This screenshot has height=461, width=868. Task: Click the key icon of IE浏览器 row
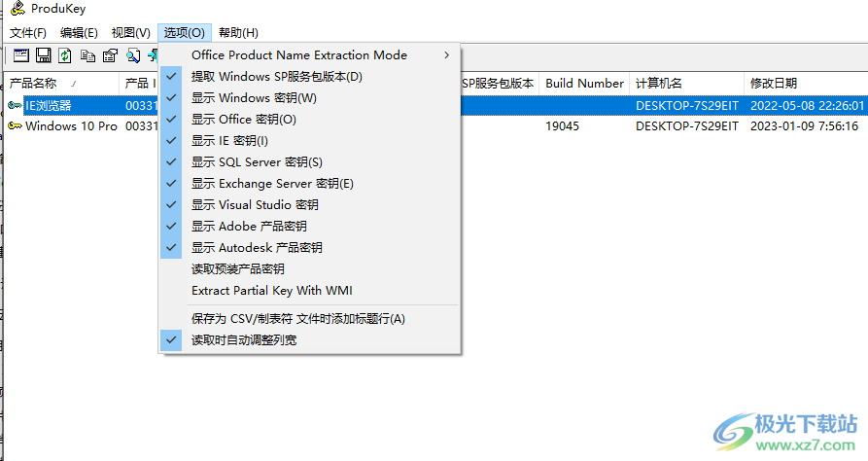coord(15,105)
